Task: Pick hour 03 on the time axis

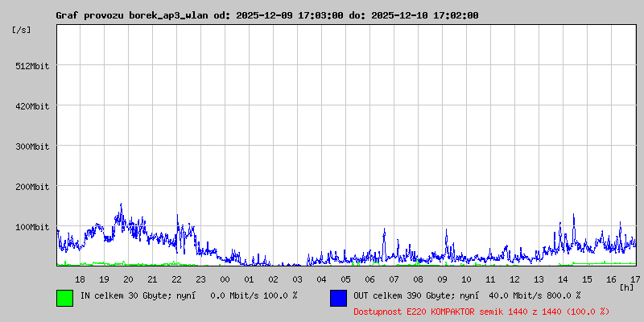Action: click(x=297, y=279)
